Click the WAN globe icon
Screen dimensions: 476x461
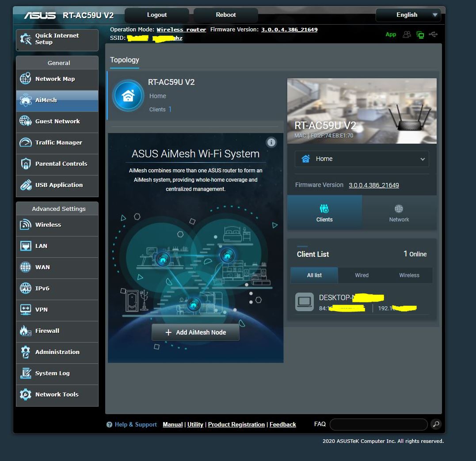click(x=26, y=267)
